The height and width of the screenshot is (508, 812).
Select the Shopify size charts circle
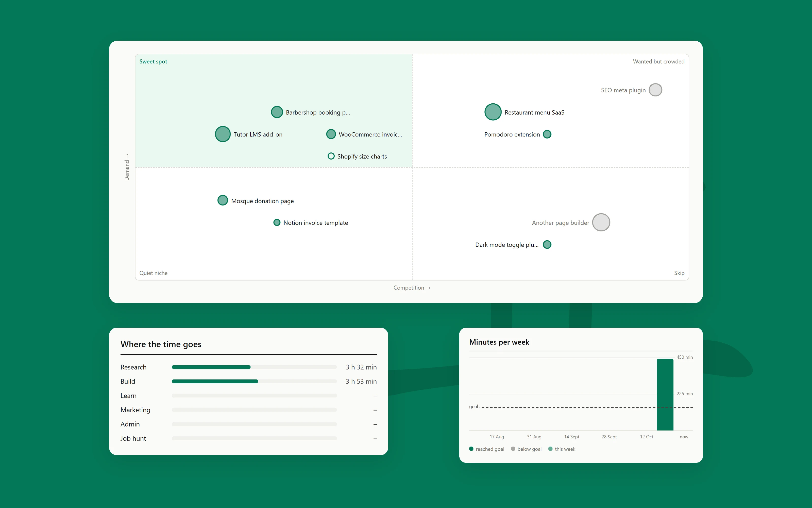(331, 156)
